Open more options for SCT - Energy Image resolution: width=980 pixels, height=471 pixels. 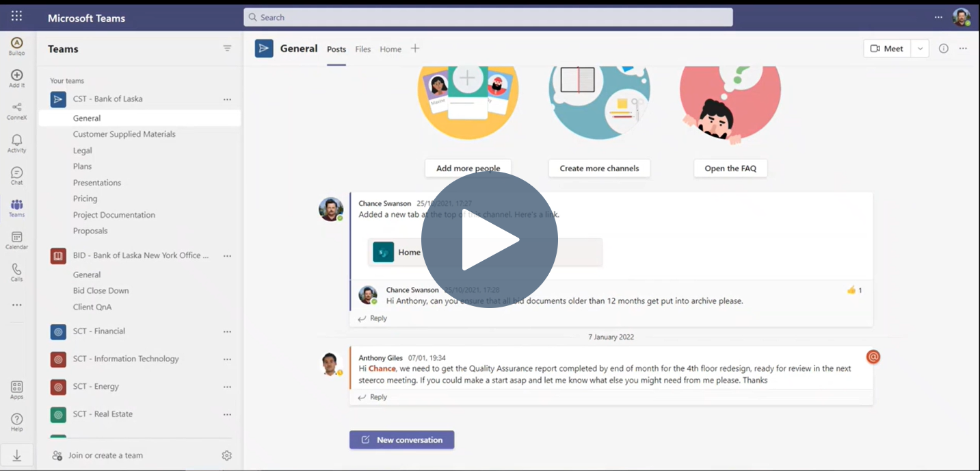coord(227,387)
